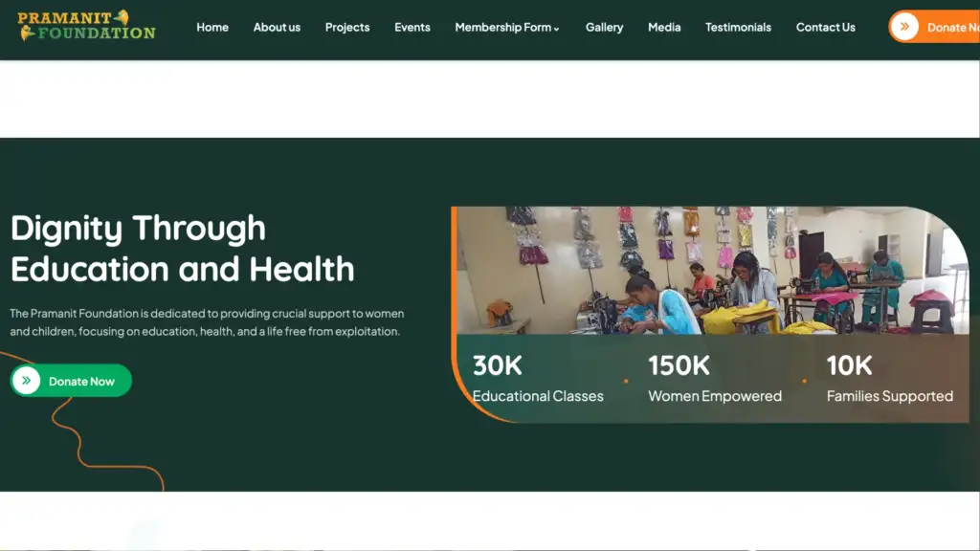Screen dimensions: 980x551
Task: View the Testimonials page
Action: (x=738, y=27)
